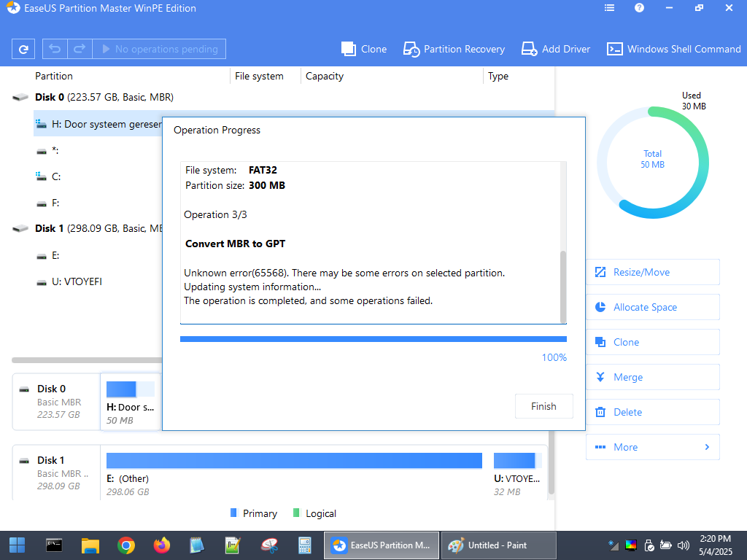Click Disk 1 Basic MBR label in disk map
The image size is (747, 560).
coord(56,472)
